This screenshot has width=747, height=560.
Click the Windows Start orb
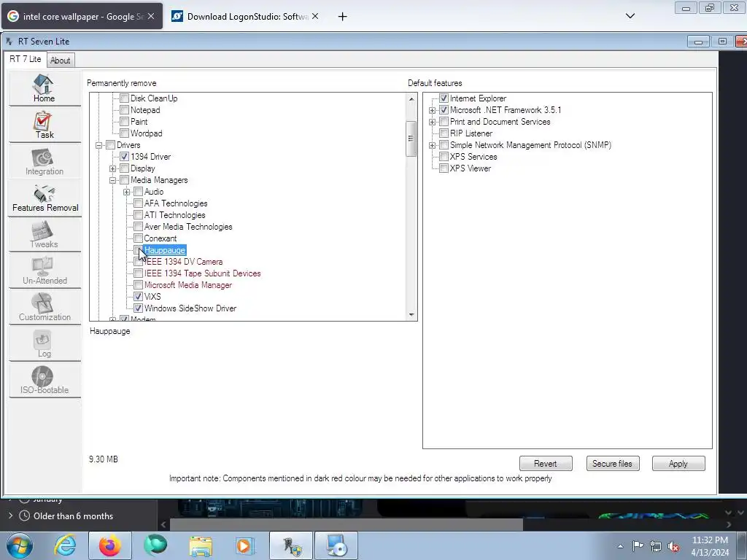pyautogui.click(x=20, y=545)
